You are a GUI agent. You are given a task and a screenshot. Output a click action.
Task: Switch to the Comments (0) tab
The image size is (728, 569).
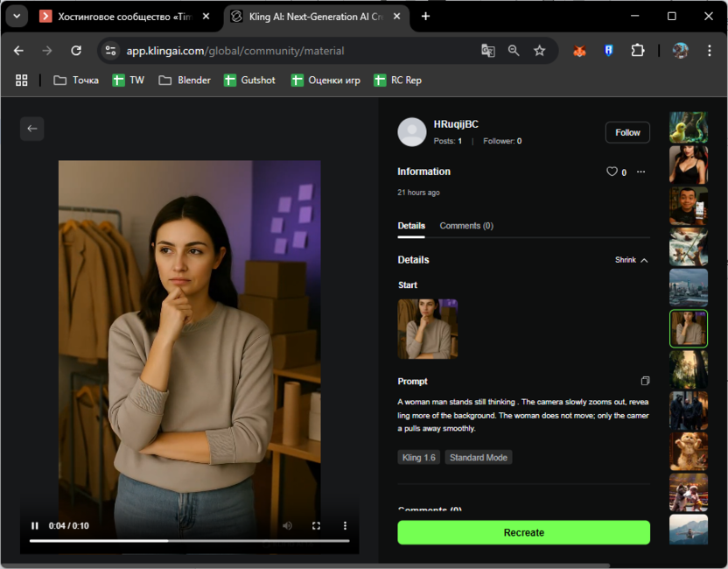(x=465, y=226)
